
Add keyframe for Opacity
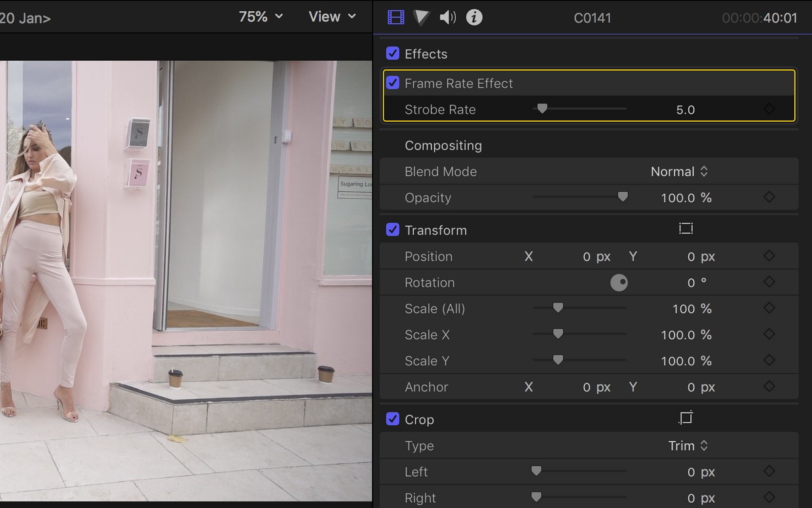click(769, 197)
